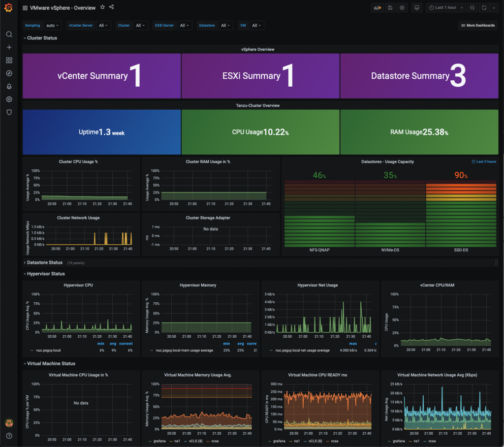
Task: Open dashboard search in the sidebar
Action: [x=9, y=34]
